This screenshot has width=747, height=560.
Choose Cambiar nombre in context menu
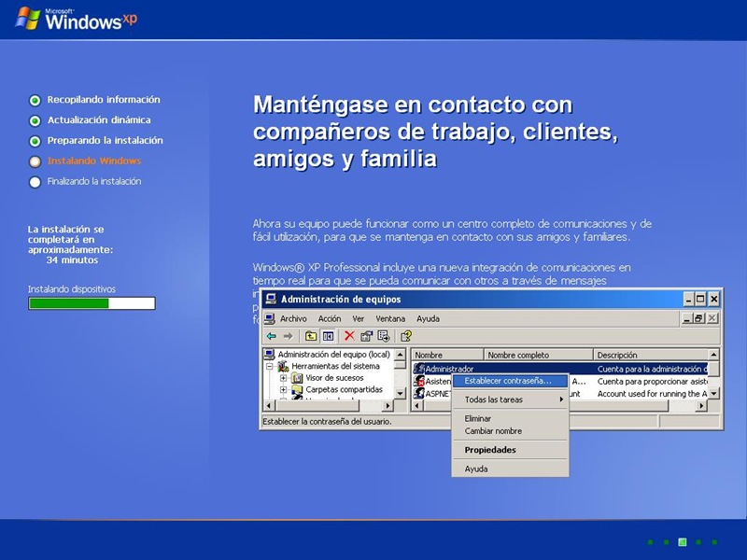[x=510, y=431]
